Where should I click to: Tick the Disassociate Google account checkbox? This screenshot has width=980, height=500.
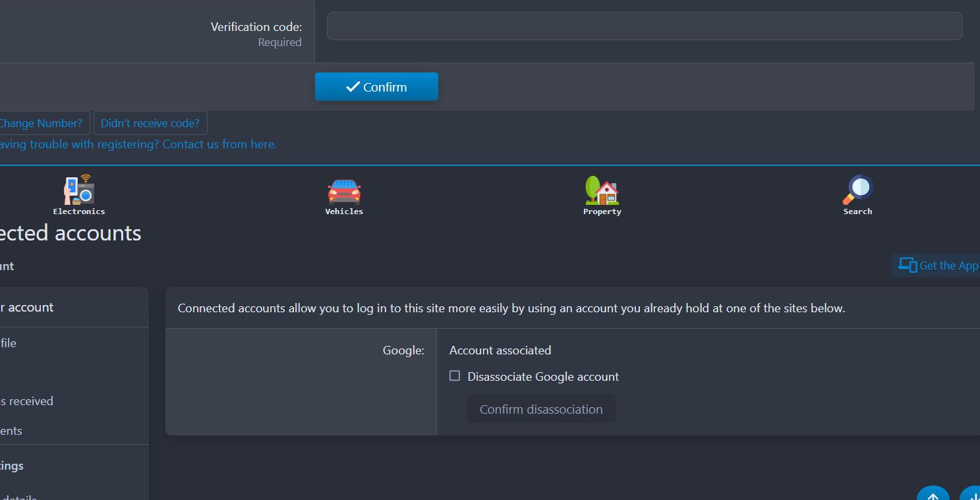tap(455, 376)
